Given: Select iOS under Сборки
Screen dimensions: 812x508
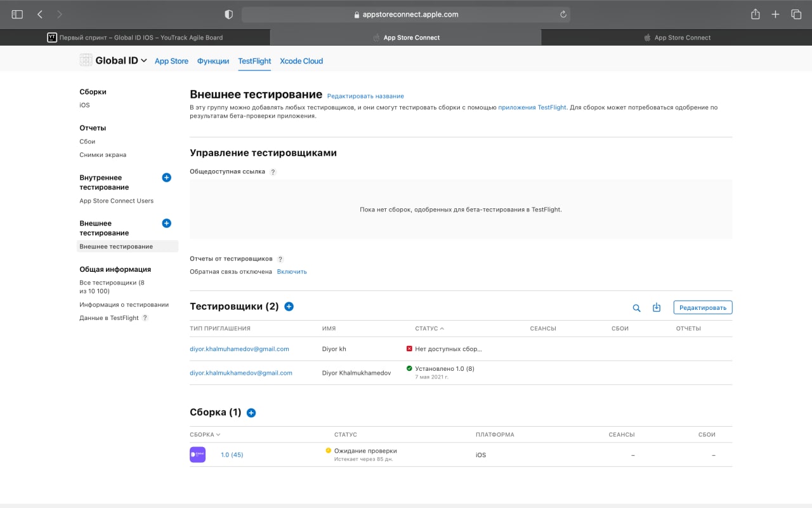Looking at the screenshot, I should tap(84, 105).
